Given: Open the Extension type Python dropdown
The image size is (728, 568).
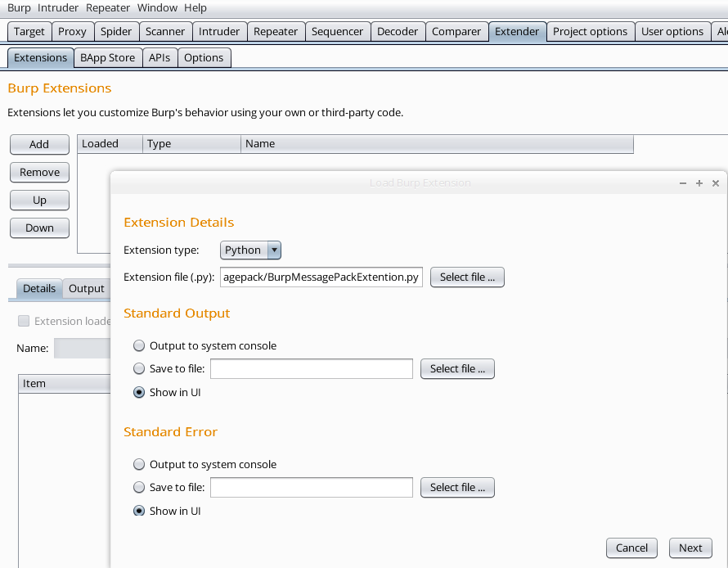Looking at the screenshot, I should click(x=251, y=250).
